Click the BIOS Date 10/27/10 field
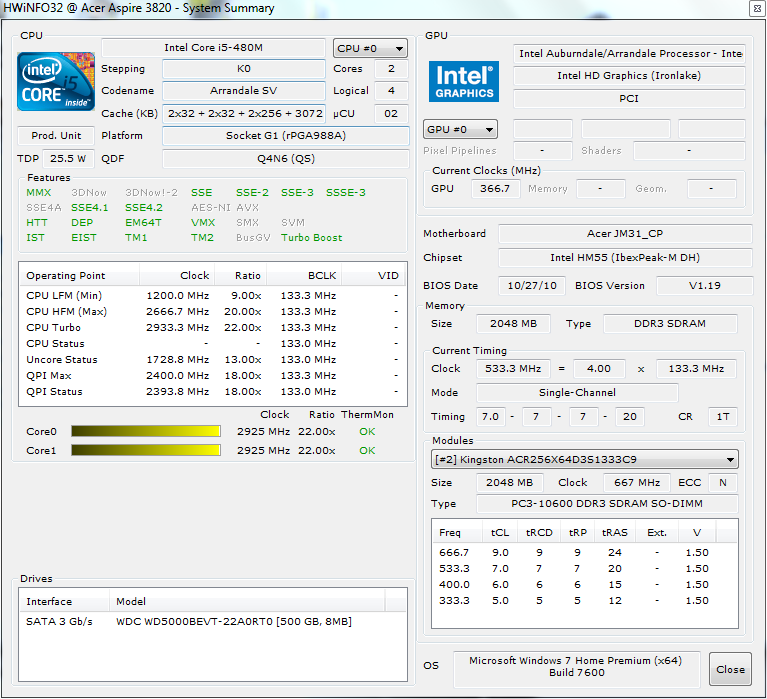This screenshot has width=767, height=699. click(x=532, y=285)
